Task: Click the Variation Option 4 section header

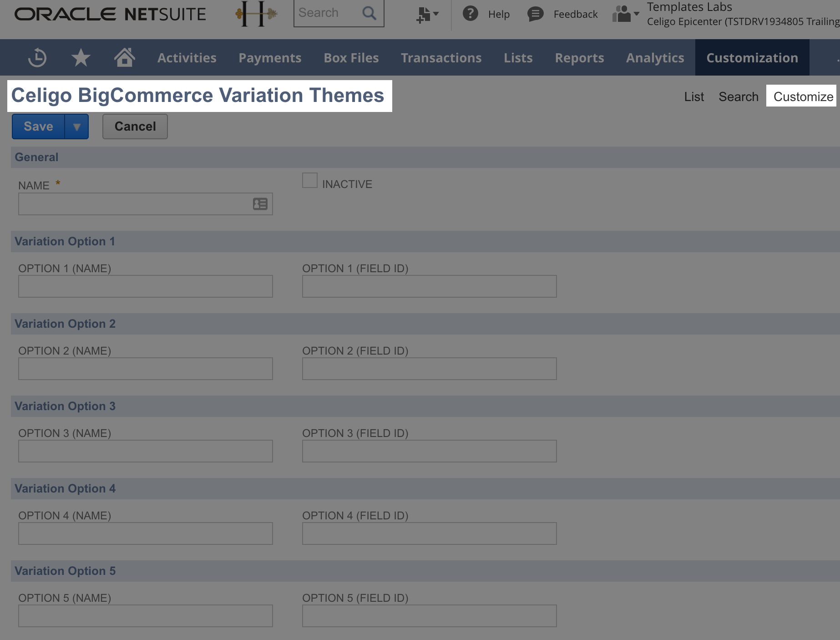Action: (425, 488)
